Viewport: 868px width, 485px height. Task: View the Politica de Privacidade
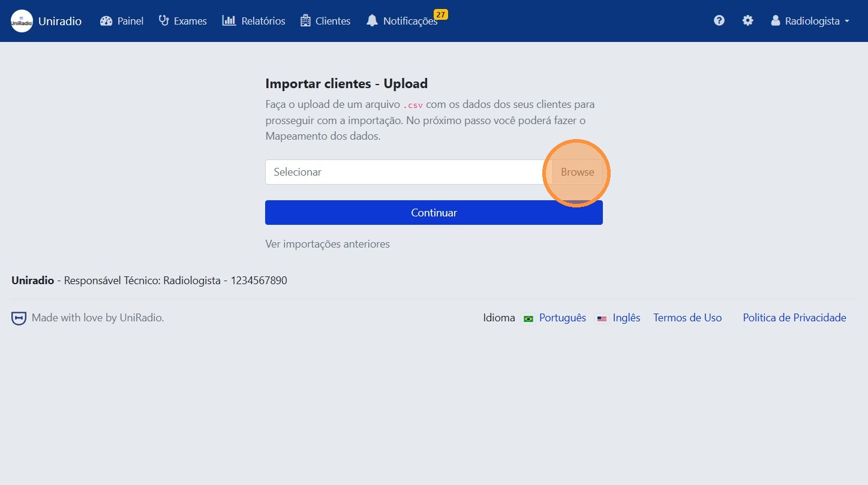[x=794, y=318]
